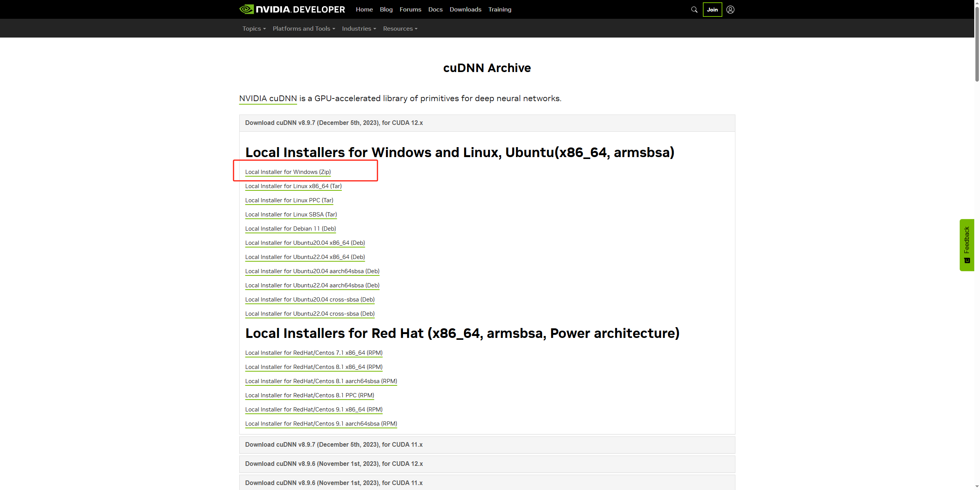
Task: Download Local Installer for Debian 11 (Deb)
Action: click(x=291, y=229)
